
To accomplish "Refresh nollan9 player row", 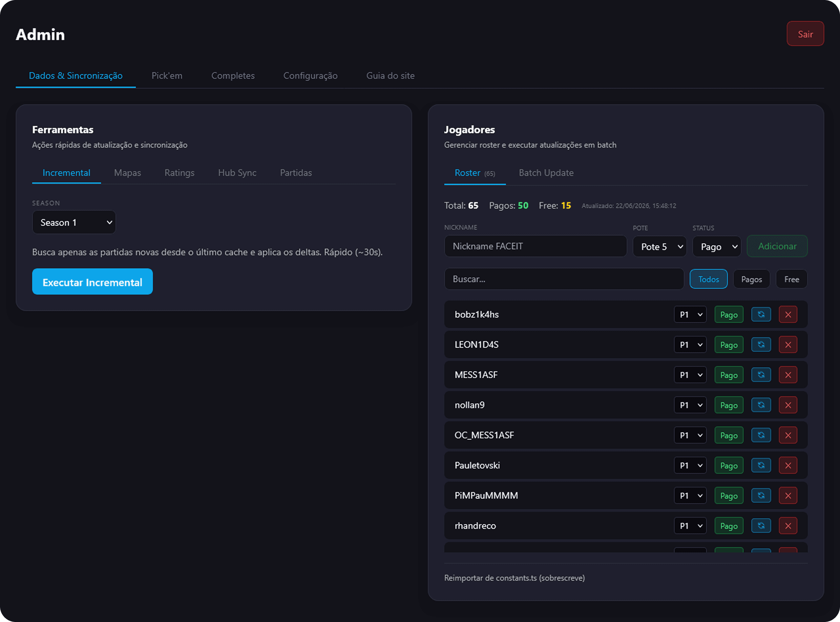I will click(761, 405).
